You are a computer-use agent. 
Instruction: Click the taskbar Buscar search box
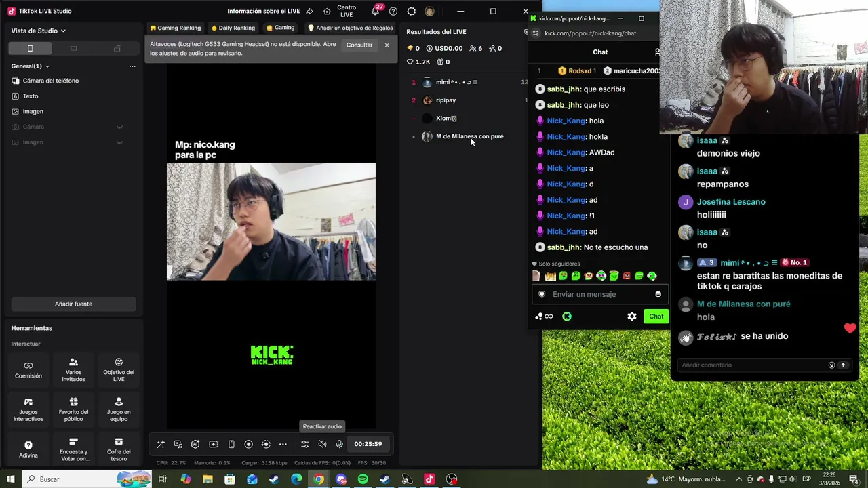click(x=87, y=479)
